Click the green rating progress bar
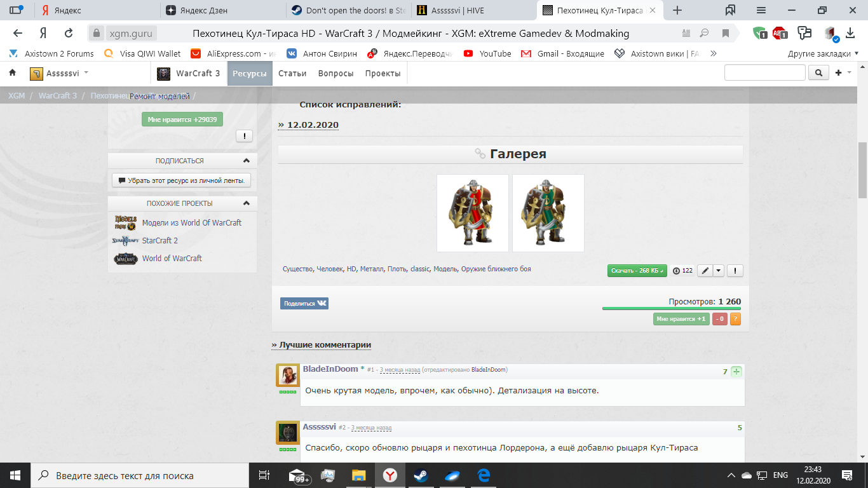The height and width of the screenshot is (488, 868). tap(672, 309)
